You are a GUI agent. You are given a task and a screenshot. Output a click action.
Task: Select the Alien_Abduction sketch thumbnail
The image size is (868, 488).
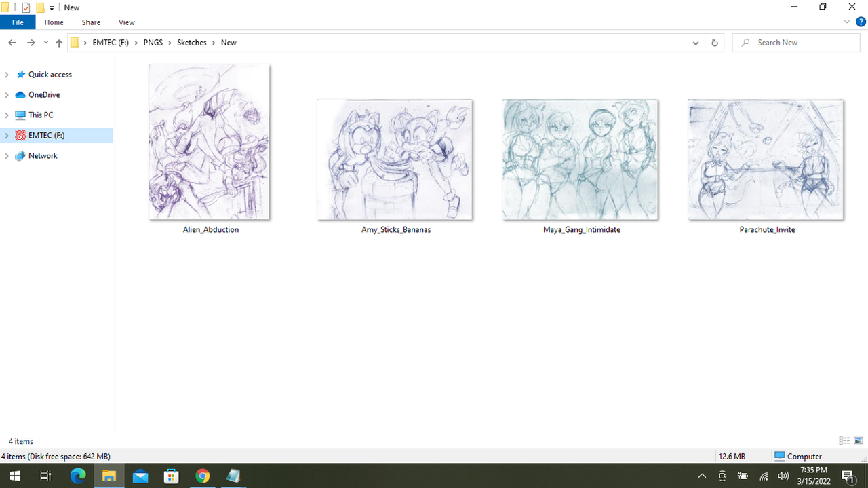pos(210,142)
